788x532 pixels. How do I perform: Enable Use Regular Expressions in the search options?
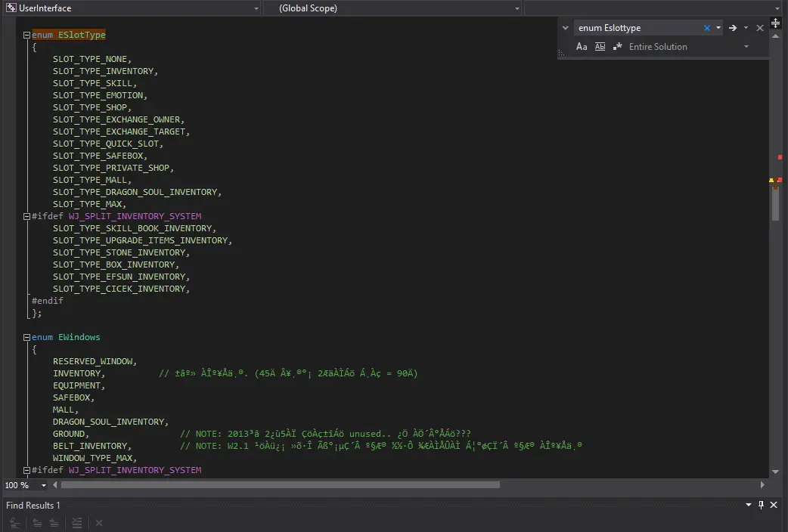(x=616, y=46)
